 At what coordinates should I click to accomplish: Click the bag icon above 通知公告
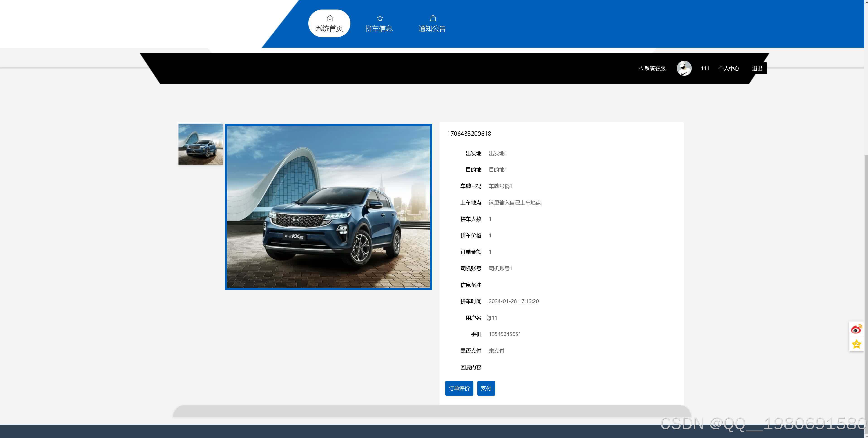click(x=433, y=18)
